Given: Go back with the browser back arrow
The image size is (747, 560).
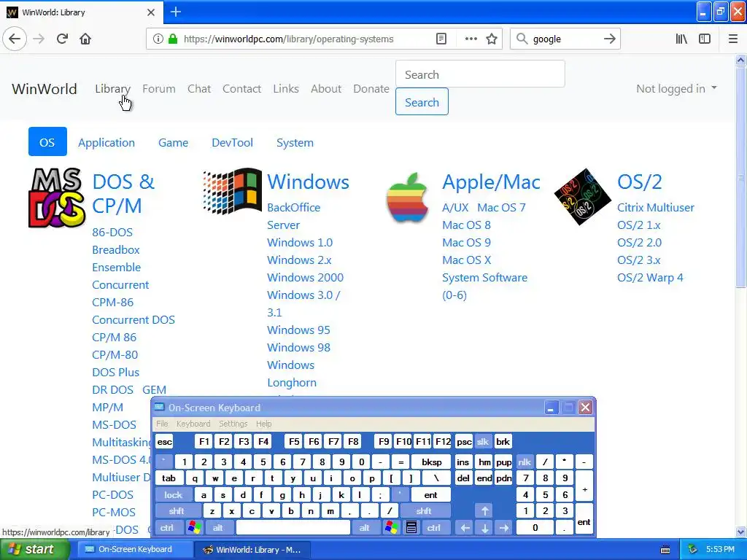Looking at the screenshot, I should pos(15,39).
